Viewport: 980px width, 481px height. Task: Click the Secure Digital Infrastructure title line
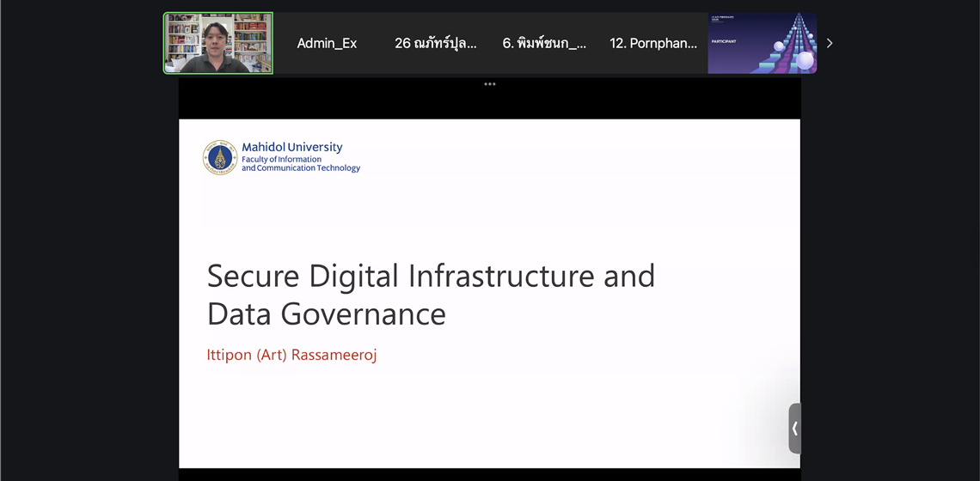click(431, 276)
